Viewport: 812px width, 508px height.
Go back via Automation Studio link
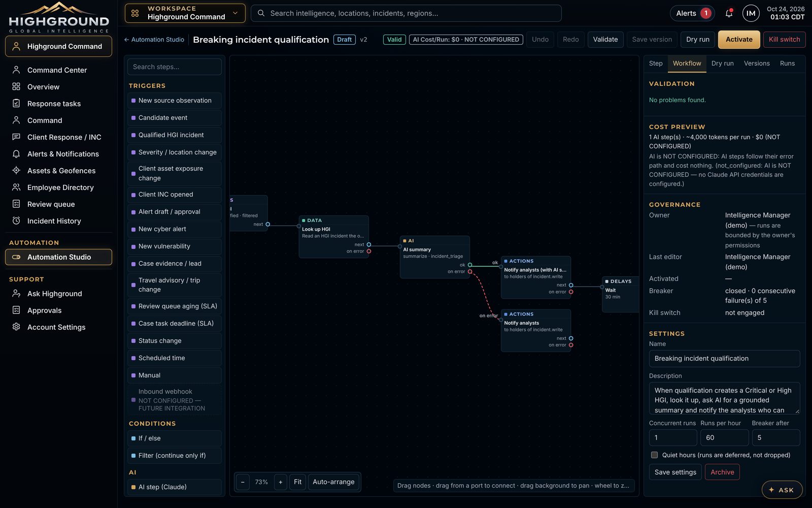(154, 40)
